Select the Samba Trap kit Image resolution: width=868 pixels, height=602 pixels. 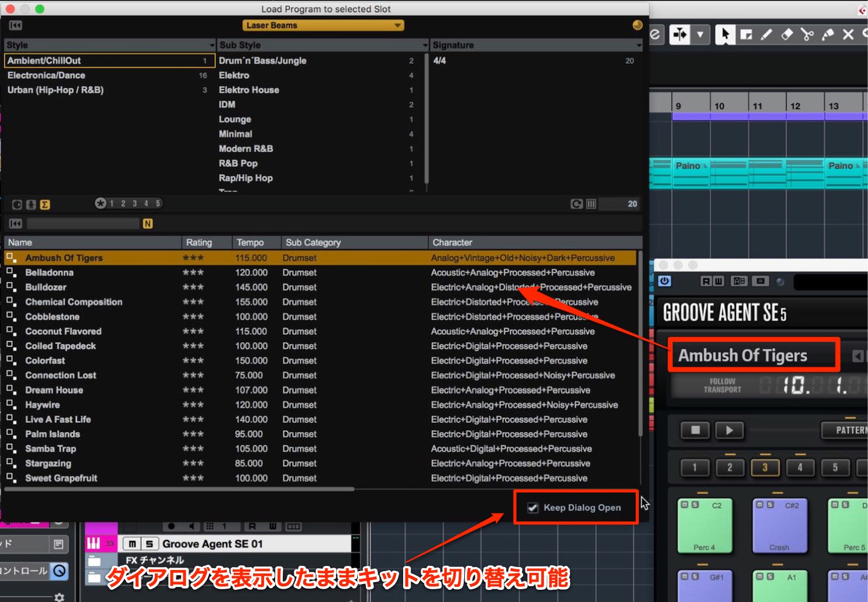320,448
